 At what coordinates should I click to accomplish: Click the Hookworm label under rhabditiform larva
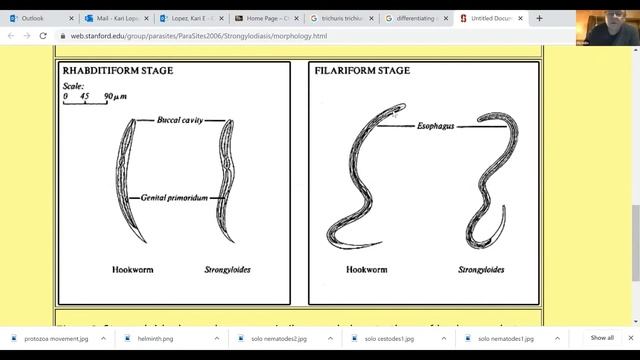133,270
